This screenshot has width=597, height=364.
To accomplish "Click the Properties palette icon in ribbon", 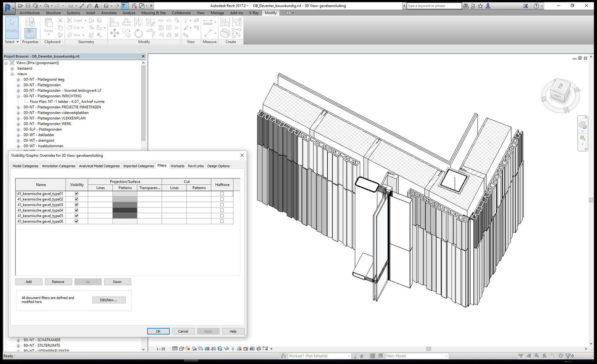I will 30,33.
